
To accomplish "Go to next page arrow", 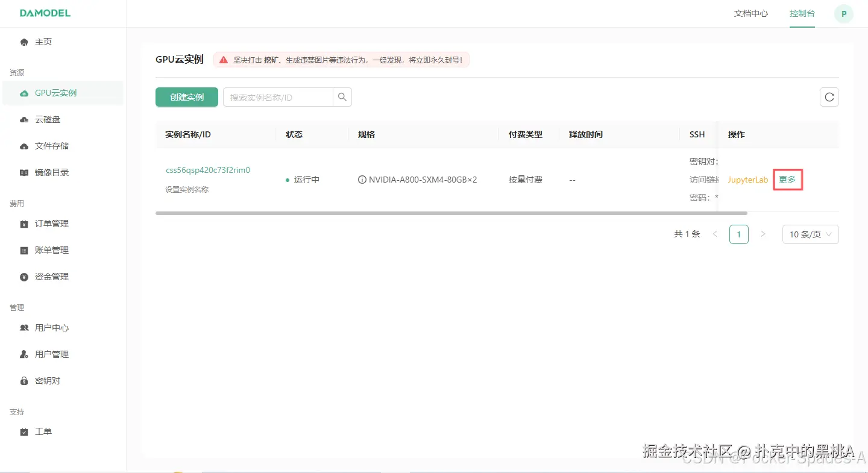I will pyautogui.click(x=763, y=234).
